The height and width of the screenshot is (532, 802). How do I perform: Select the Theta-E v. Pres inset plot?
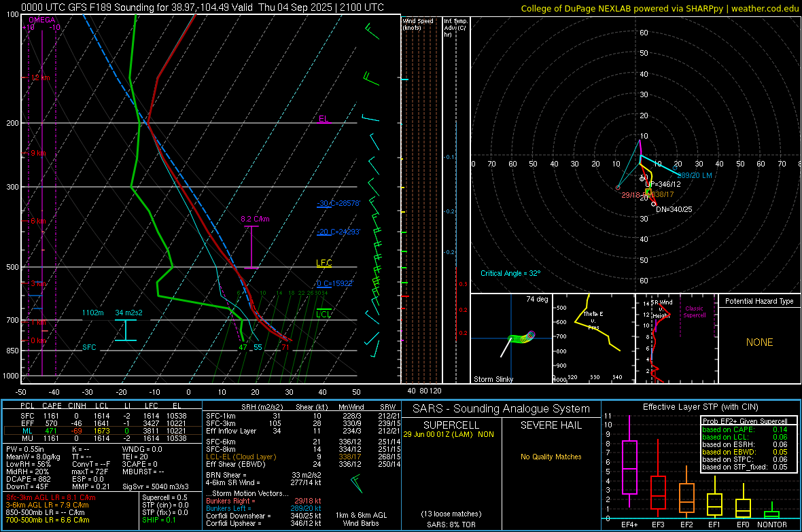(593, 338)
